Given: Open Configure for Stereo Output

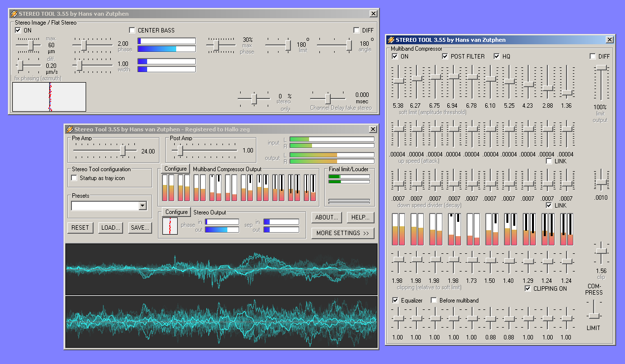Looking at the screenshot, I should [177, 212].
